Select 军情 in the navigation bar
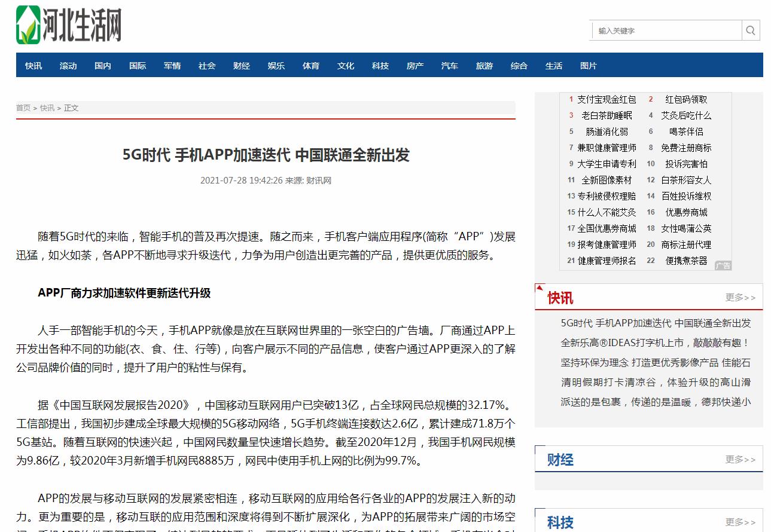This screenshot has height=532, width=771. [172, 66]
